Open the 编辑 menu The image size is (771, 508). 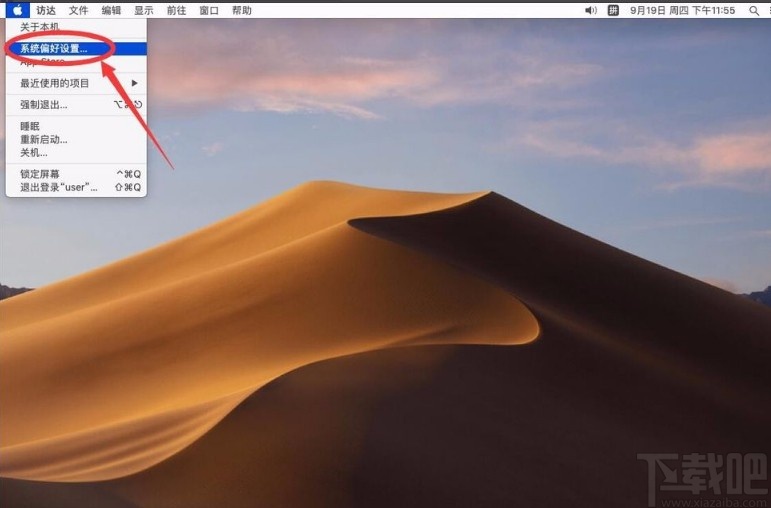point(111,10)
